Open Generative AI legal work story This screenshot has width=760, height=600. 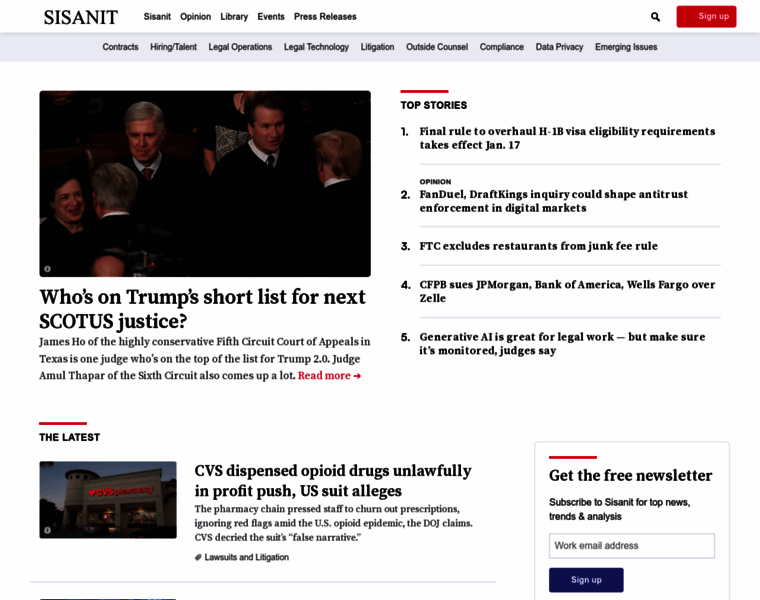562,344
